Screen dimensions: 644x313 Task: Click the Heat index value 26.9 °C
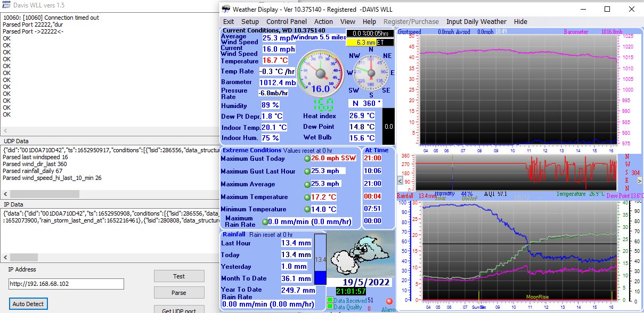point(362,116)
